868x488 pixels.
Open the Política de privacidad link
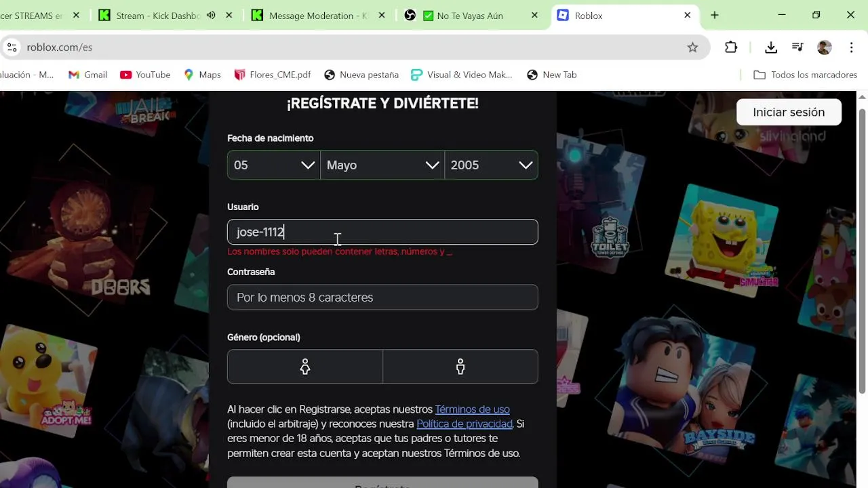(465, 424)
